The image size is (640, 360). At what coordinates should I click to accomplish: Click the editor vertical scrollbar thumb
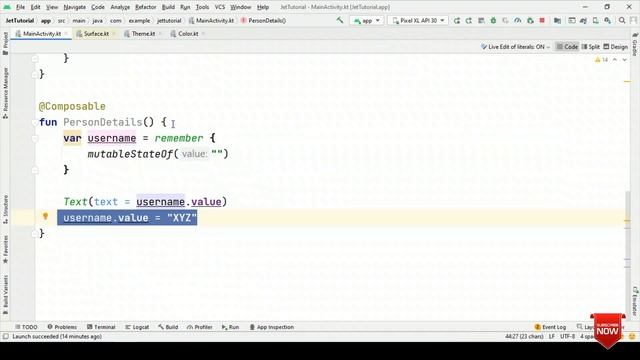[x=627, y=255]
